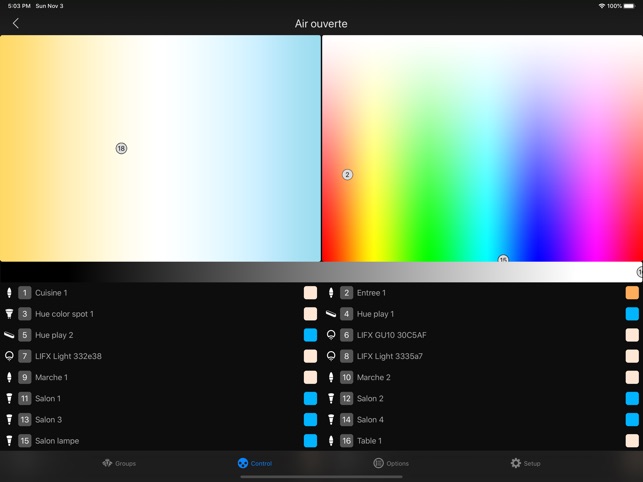Select number badge 16 for Table 1
The width and height of the screenshot is (643, 482).
[x=347, y=441]
